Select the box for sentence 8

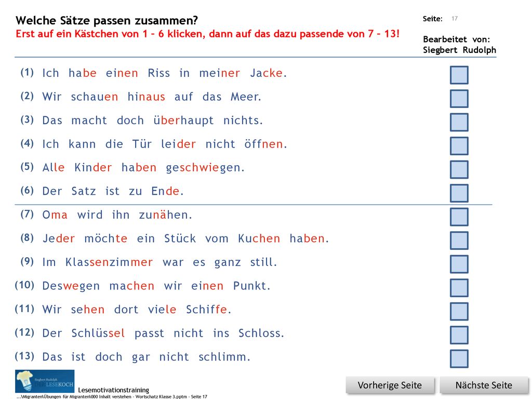pyautogui.click(x=459, y=241)
